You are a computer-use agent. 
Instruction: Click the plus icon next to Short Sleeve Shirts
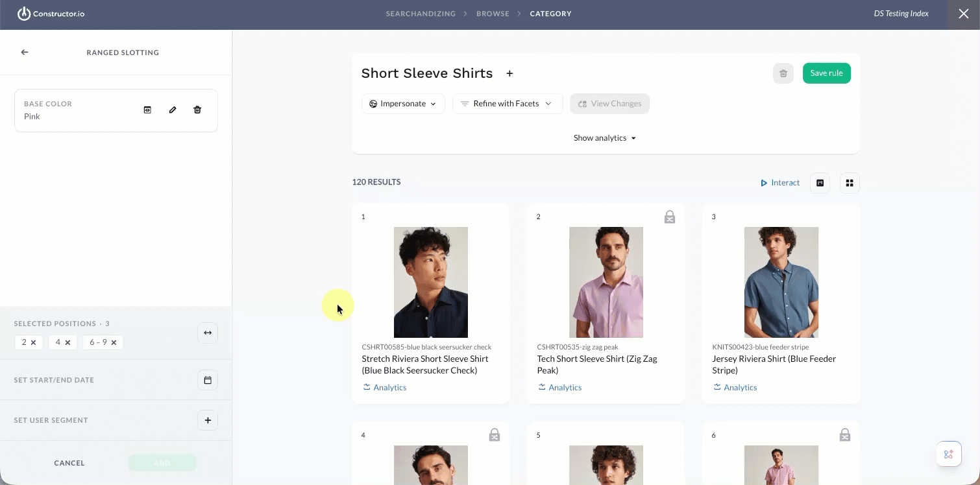510,74
